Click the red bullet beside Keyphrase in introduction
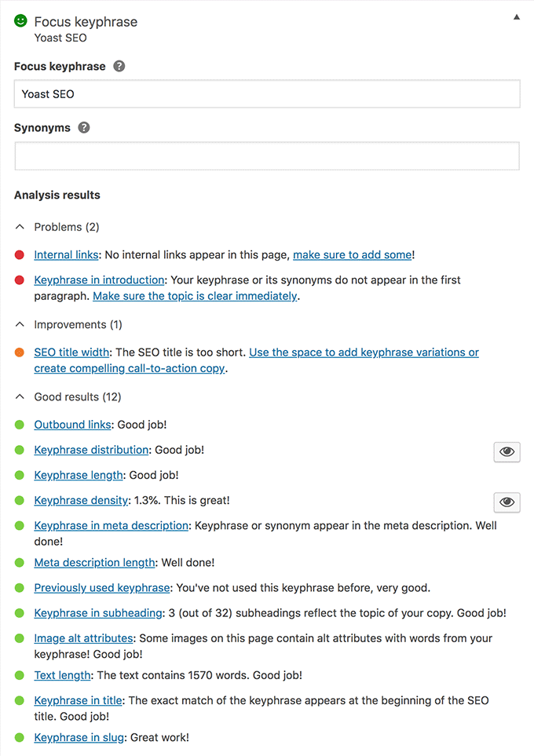The width and height of the screenshot is (534, 756). click(x=20, y=279)
